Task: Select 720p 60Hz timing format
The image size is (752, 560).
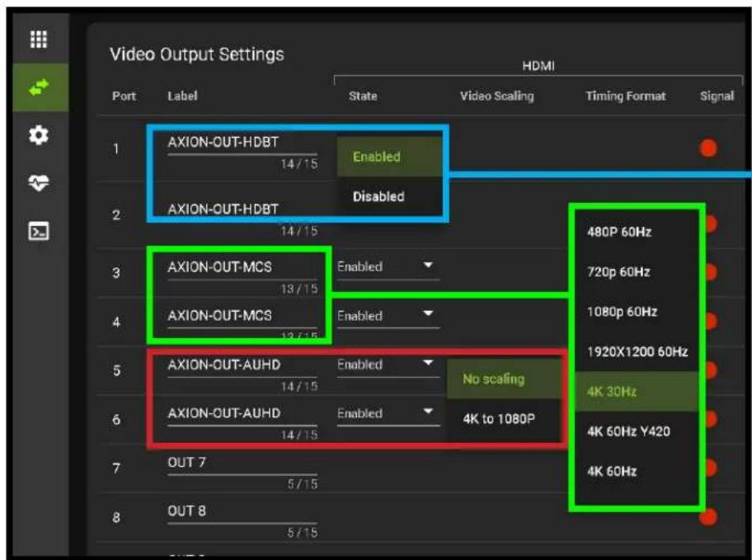Action: tap(636, 272)
